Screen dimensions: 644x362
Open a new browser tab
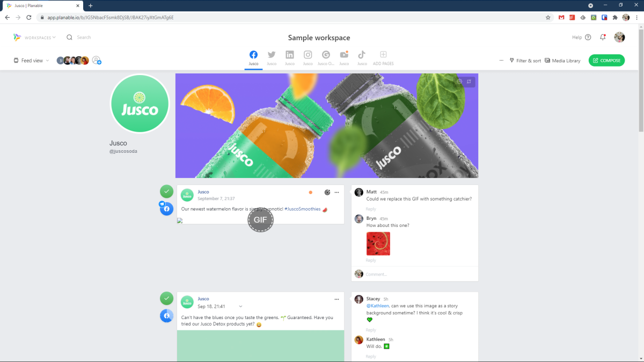point(90,5)
